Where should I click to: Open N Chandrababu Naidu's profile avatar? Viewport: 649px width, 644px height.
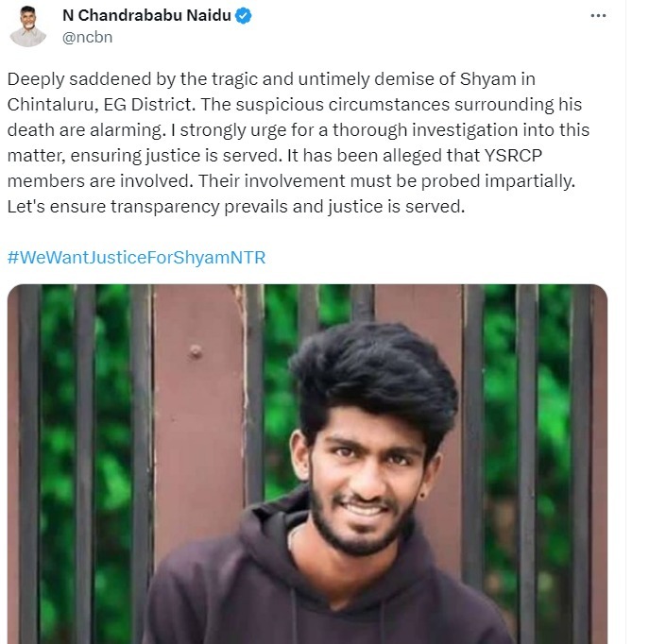pos(27,26)
